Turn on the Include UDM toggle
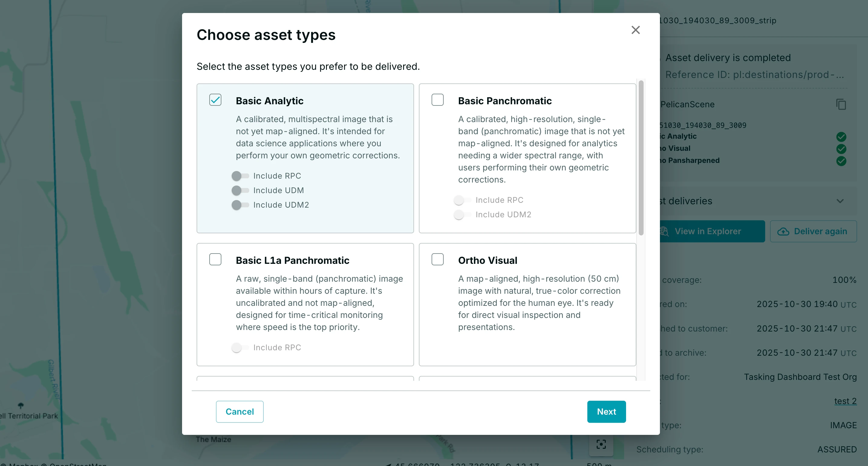 pyautogui.click(x=240, y=190)
